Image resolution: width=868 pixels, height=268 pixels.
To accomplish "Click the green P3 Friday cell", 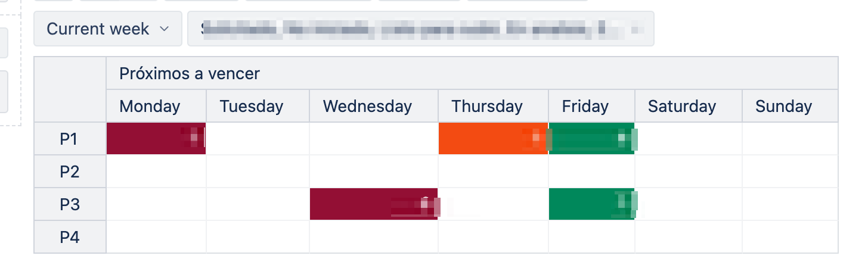I will (x=591, y=204).
